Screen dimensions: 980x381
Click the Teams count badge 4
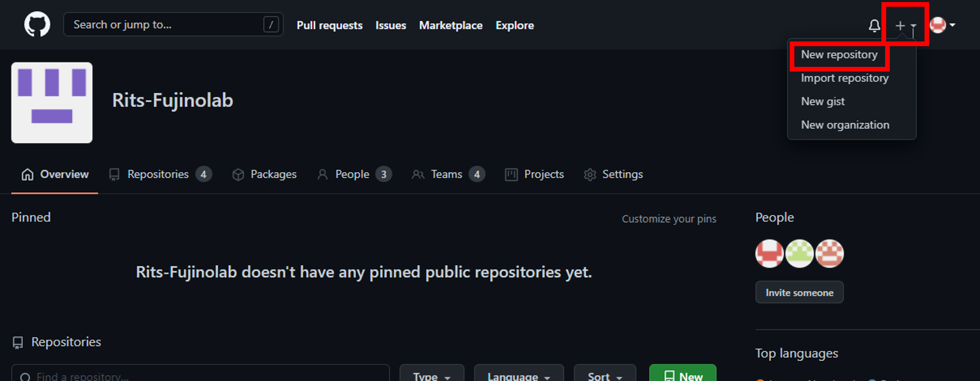click(477, 174)
